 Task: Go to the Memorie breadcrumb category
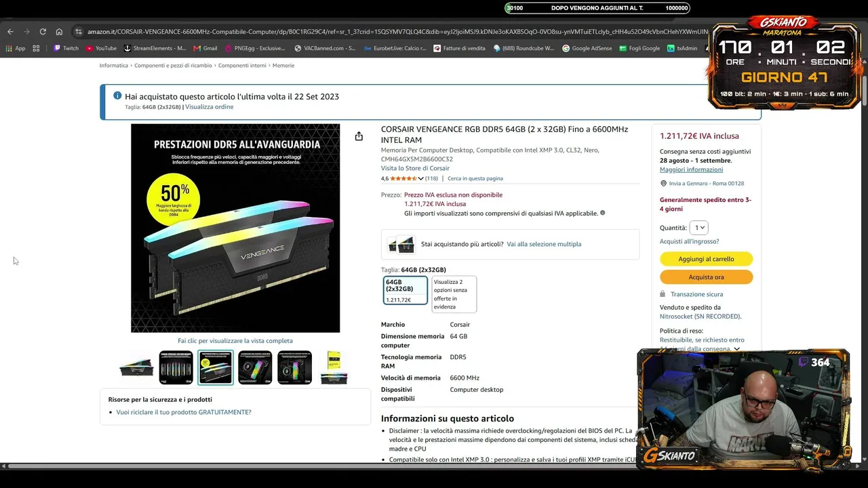pos(283,66)
